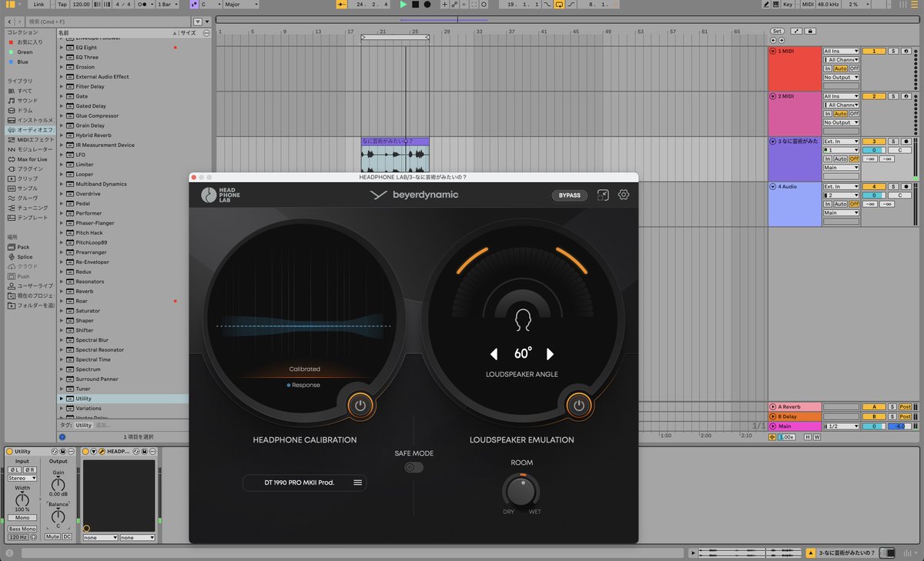Expand the Utility device entry in browser
This screenshot has height=561, width=924.
click(x=62, y=399)
